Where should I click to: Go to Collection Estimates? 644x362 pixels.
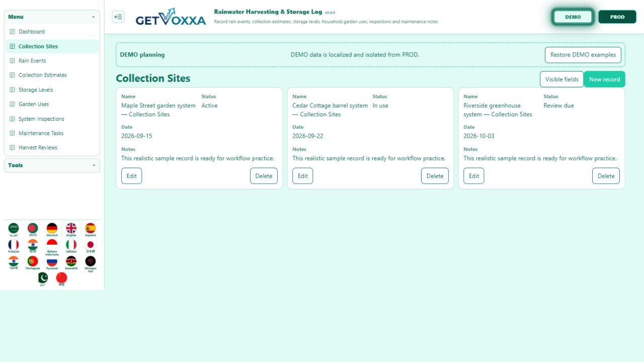pyautogui.click(x=52, y=76)
